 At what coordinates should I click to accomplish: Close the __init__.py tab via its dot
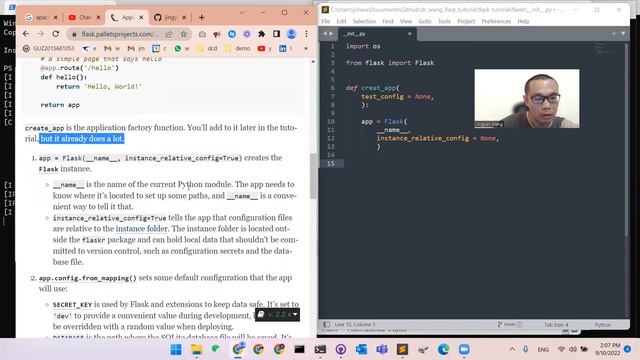tap(409, 34)
